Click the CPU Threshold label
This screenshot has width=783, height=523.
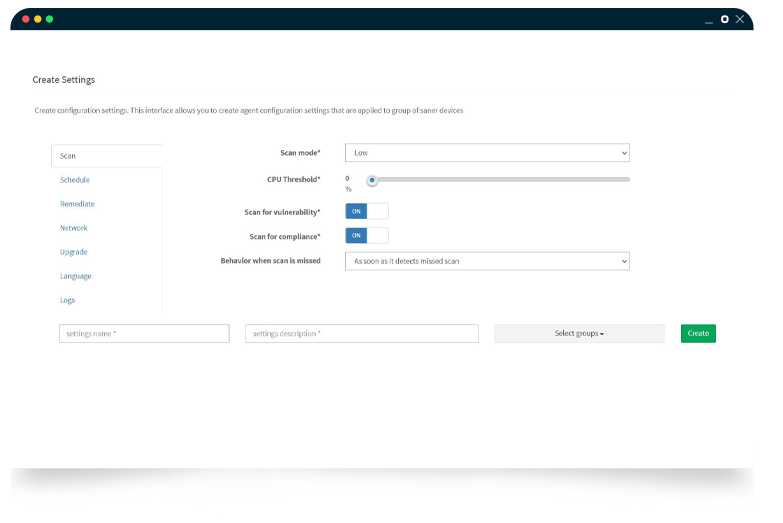pyautogui.click(x=294, y=179)
